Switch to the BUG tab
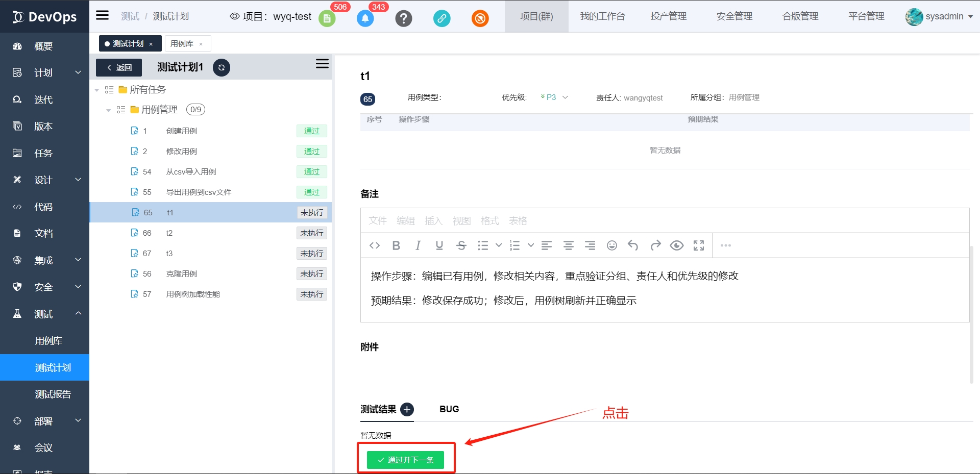The height and width of the screenshot is (474, 980). (x=449, y=409)
